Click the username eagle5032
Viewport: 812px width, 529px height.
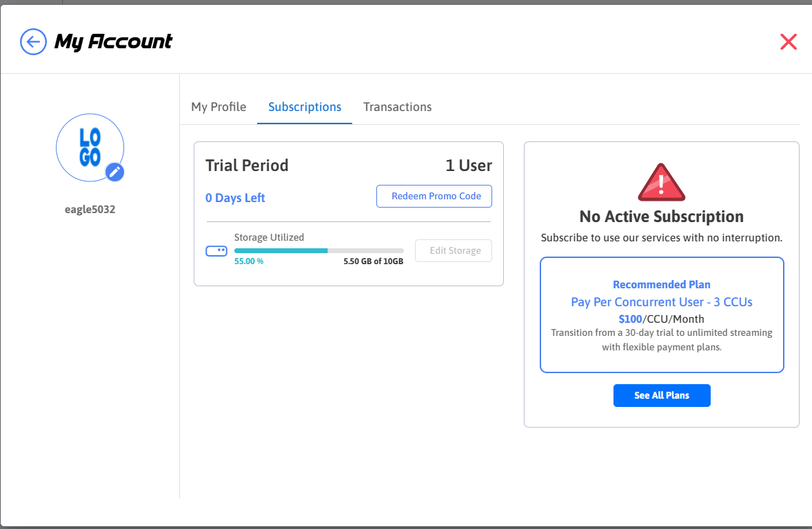tap(90, 210)
